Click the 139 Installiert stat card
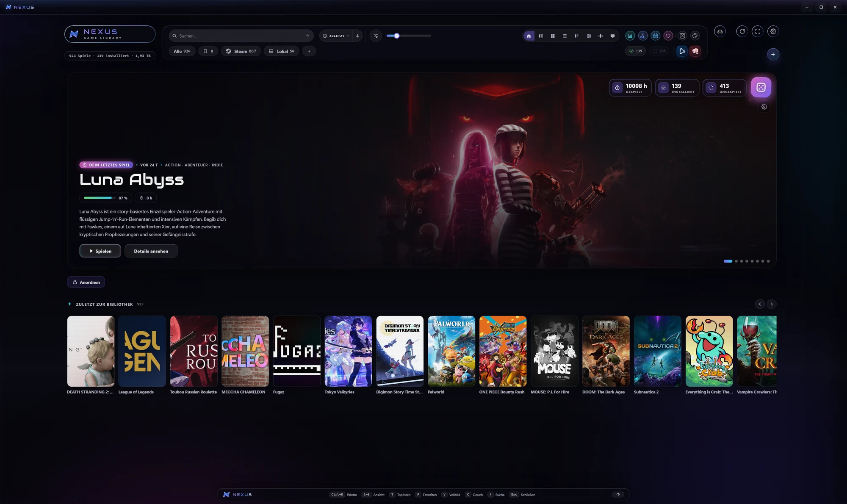The width and height of the screenshot is (847, 504). click(677, 88)
